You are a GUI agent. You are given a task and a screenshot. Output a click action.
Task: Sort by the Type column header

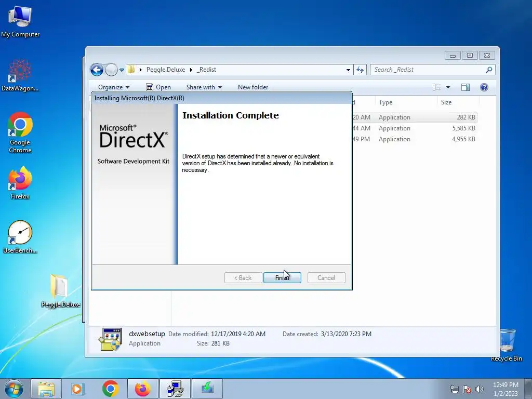[x=406, y=102]
